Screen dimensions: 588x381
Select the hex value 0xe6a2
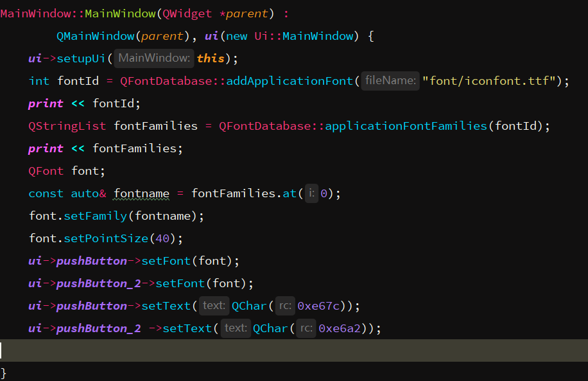[x=341, y=328]
